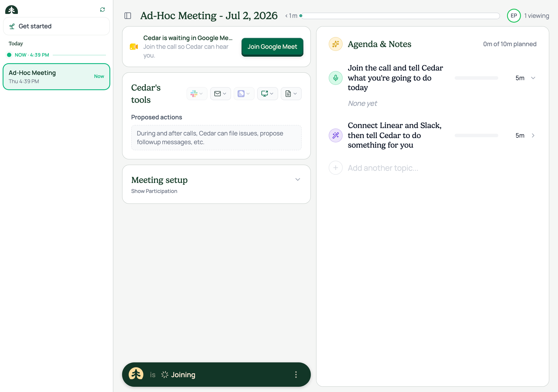Click the 5m duration of Join the call topic

pyautogui.click(x=520, y=78)
